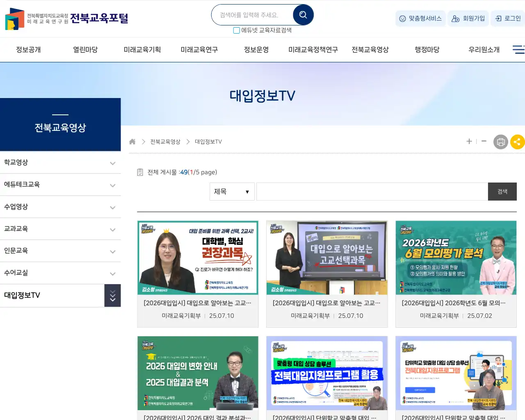Click 전북교육영상 breadcrumb link
This screenshot has width=525, height=420.
click(165, 142)
